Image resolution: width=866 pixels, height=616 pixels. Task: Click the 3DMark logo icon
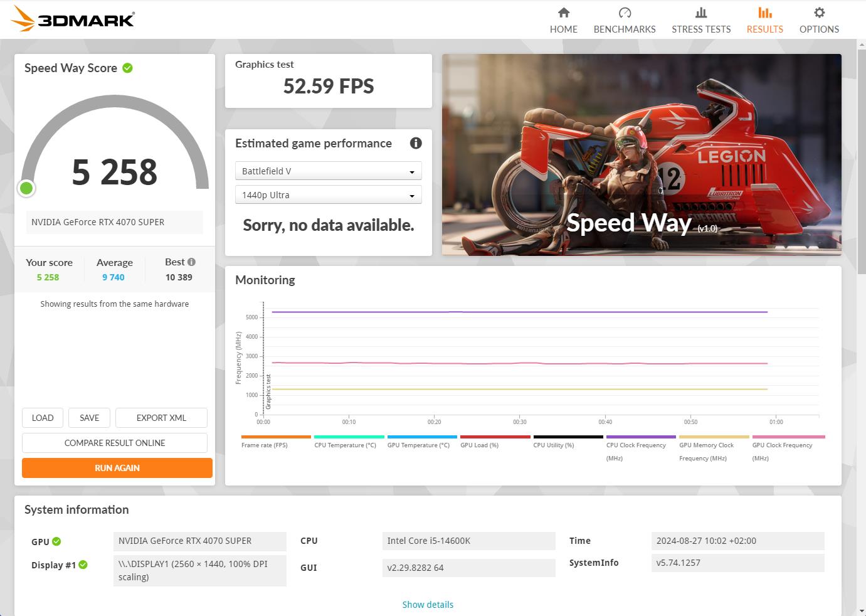coord(24,19)
